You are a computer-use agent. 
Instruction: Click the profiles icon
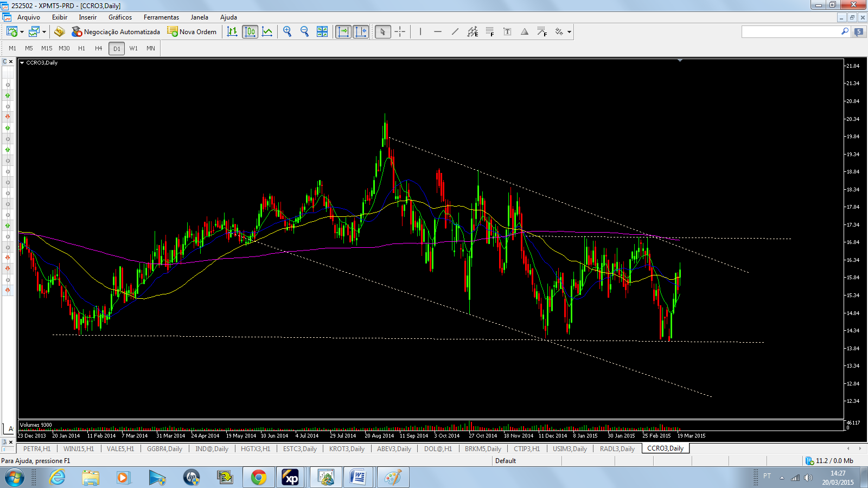click(34, 32)
